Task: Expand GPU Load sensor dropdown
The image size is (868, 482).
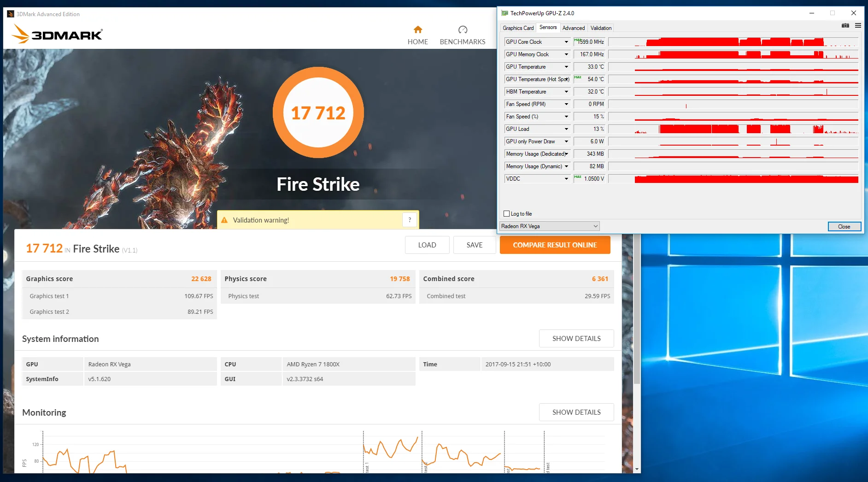Action: tap(566, 129)
